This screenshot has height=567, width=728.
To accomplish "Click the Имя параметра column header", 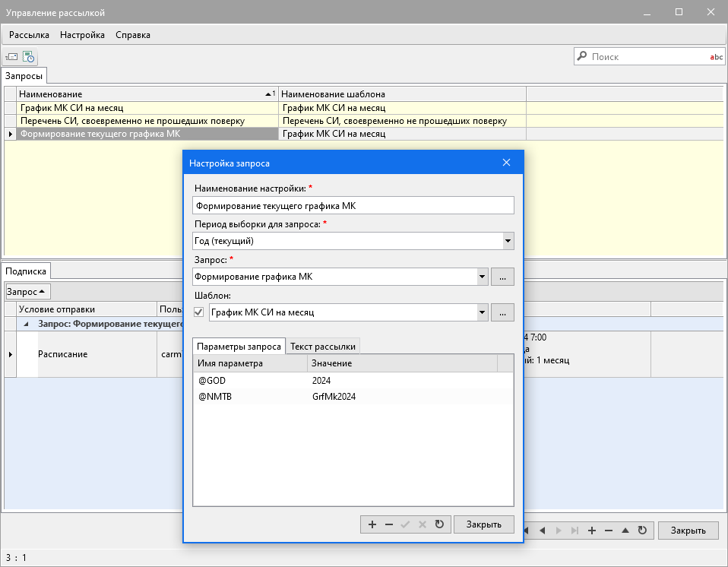I will [250, 363].
